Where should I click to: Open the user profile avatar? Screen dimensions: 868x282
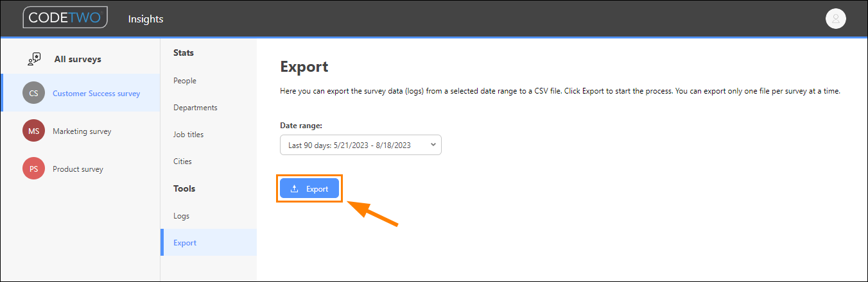tap(835, 19)
